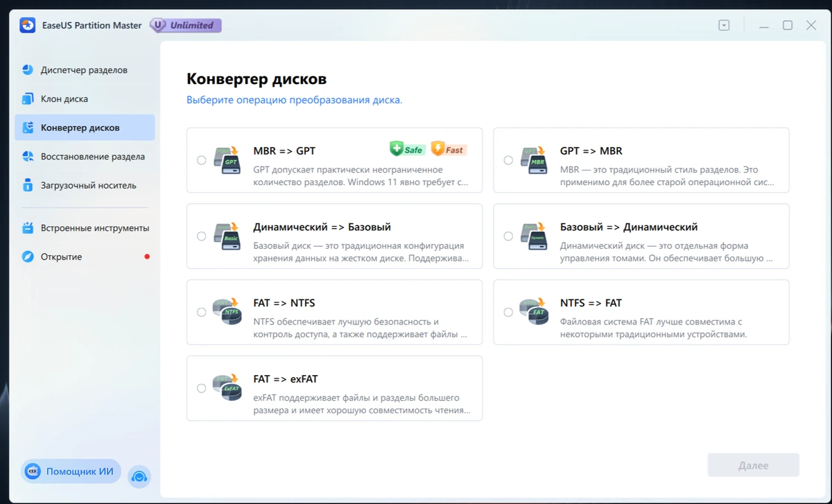Click the Динамический диск description text
The height and width of the screenshot is (504, 832).
667,252
